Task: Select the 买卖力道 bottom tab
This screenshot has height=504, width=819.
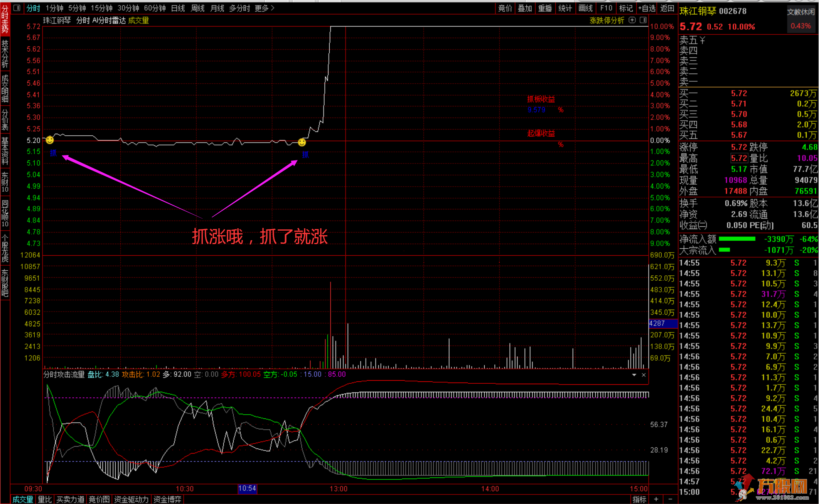Action: coord(70,499)
